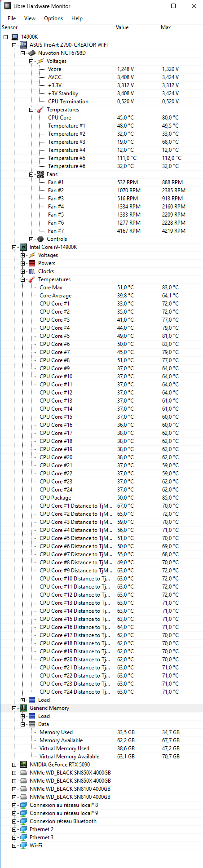Select the Fan #2 row

point(101,190)
